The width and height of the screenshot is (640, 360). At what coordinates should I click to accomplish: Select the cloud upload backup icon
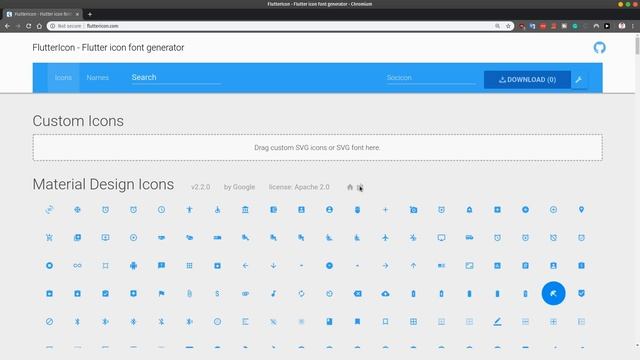click(x=385, y=293)
